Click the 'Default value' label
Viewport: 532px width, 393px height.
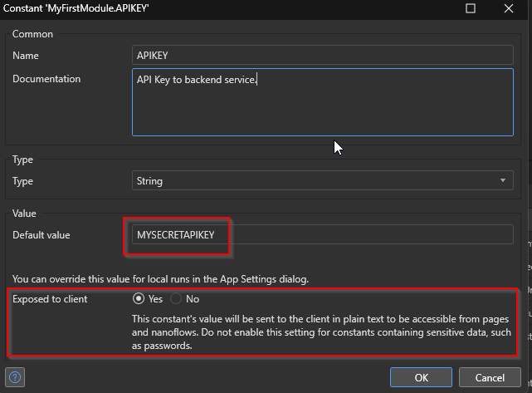(x=41, y=235)
